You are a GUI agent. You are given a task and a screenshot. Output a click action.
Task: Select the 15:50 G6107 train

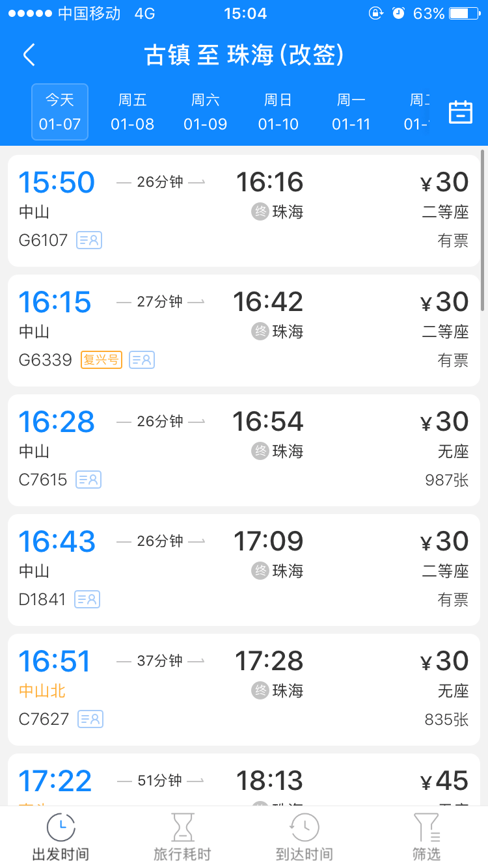pyautogui.click(x=244, y=211)
